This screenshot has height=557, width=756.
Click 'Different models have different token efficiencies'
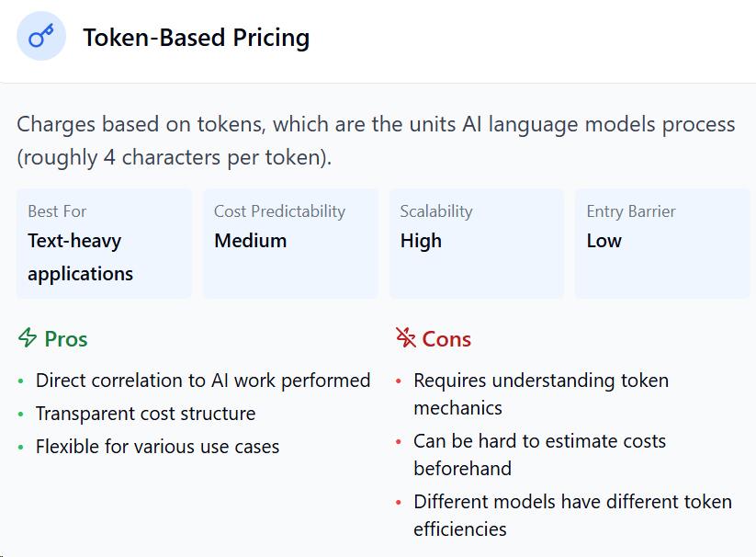[573, 515]
